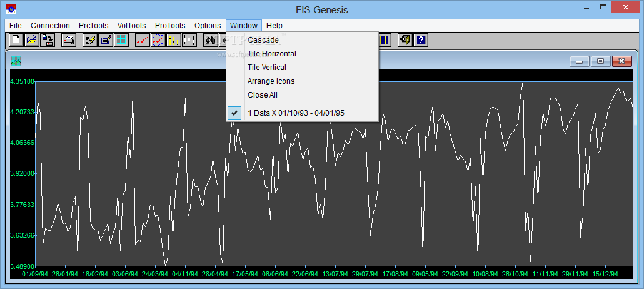Click the 11/11/94 date label
The height and width of the screenshot is (289, 644).
[545, 274]
